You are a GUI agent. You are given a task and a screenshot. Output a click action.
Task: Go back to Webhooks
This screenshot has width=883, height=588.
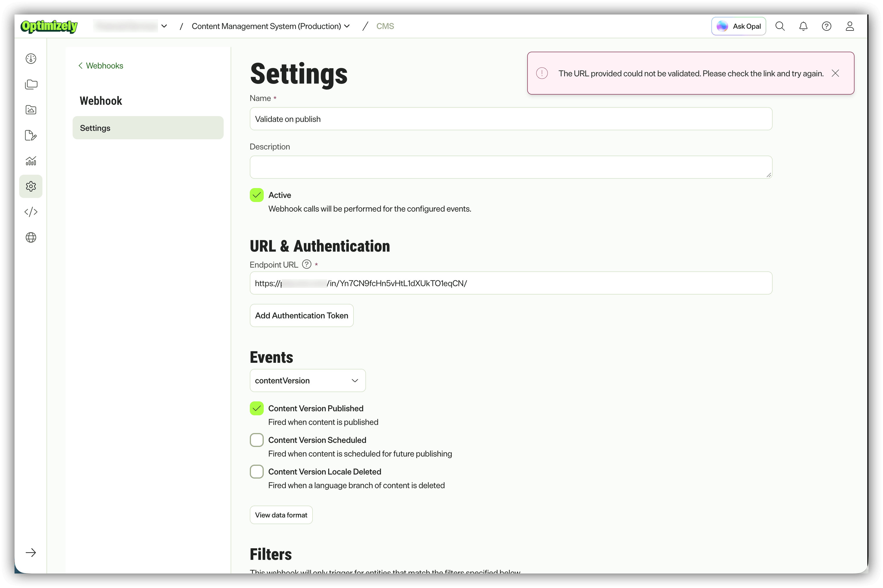click(x=100, y=66)
